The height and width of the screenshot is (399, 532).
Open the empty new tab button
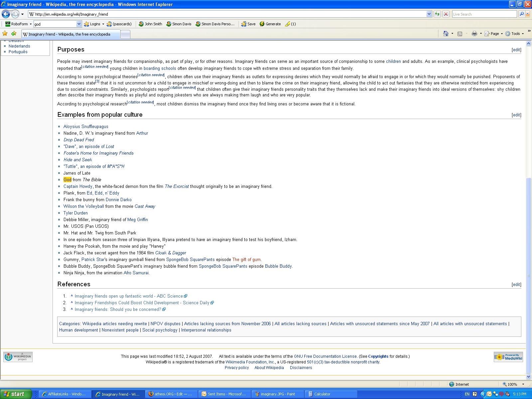(x=125, y=34)
